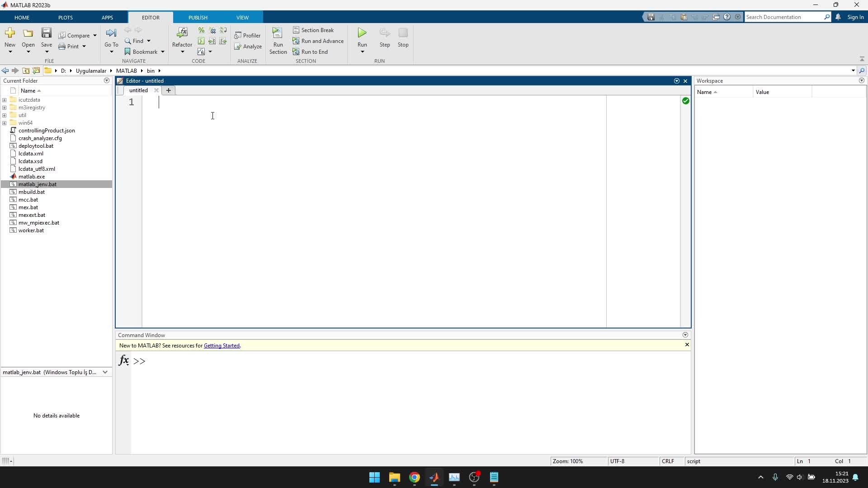
Task: Click the Profiler button
Action: (247, 36)
